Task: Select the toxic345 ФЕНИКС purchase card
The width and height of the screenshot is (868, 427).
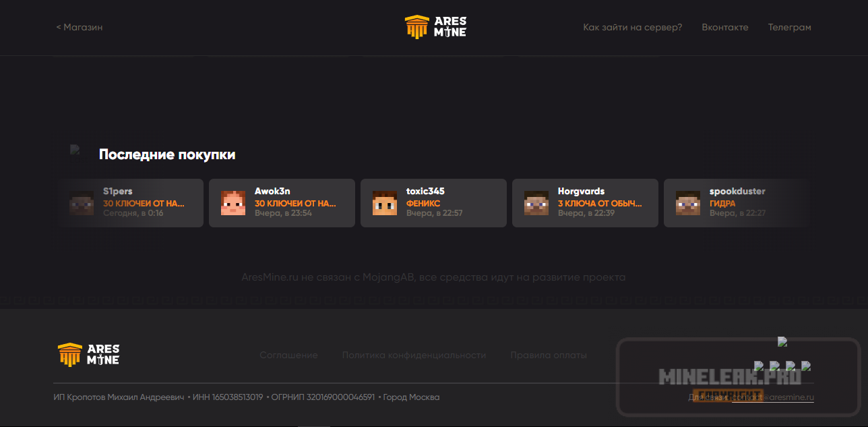Action: point(433,203)
